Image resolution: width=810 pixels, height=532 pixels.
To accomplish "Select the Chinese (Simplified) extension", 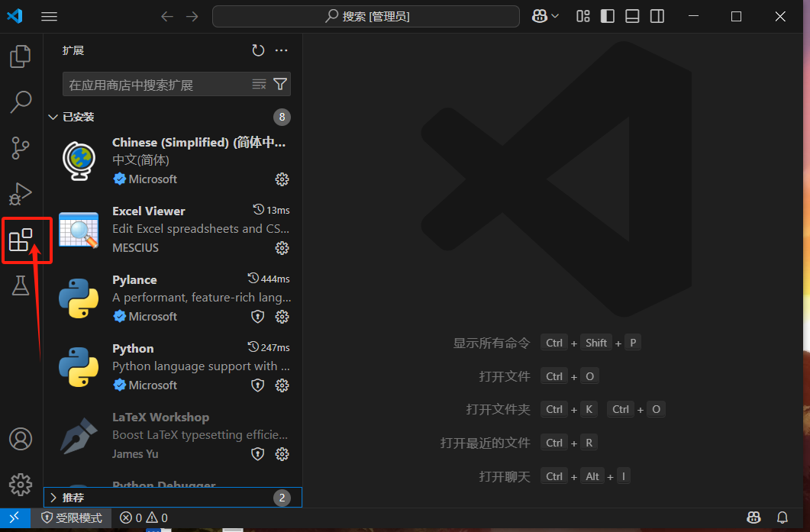I will pyautogui.click(x=173, y=160).
